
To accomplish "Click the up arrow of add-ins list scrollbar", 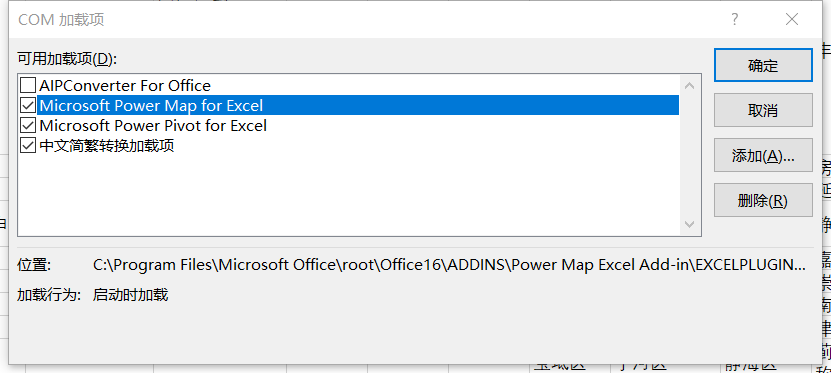I will (689, 86).
